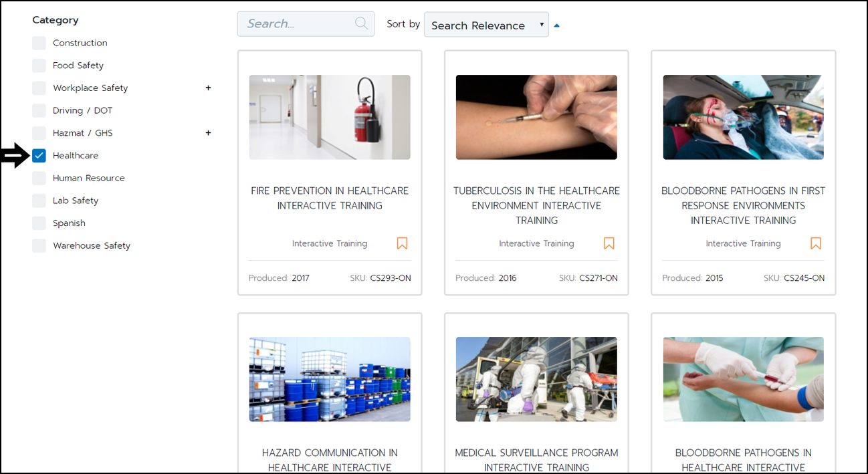This screenshot has height=474, width=868.
Task: Click the Food Safety category label
Action: click(78, 66)
